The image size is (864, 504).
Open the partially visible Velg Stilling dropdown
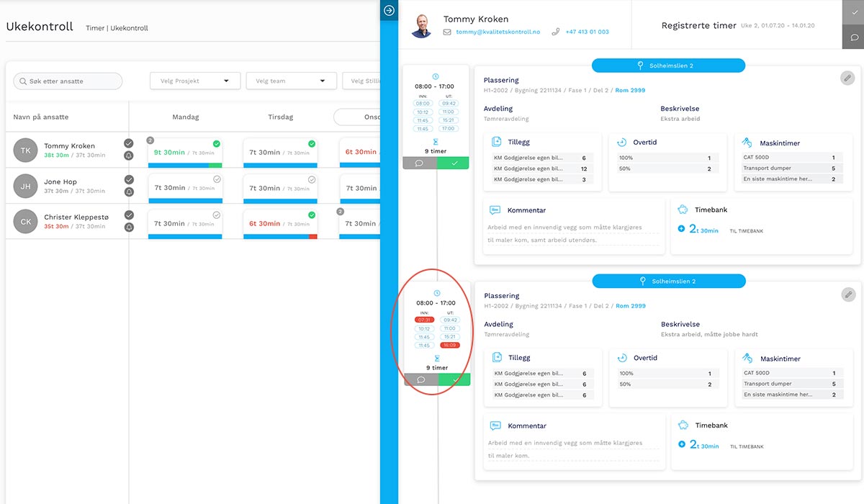click(x=362, y=81)
